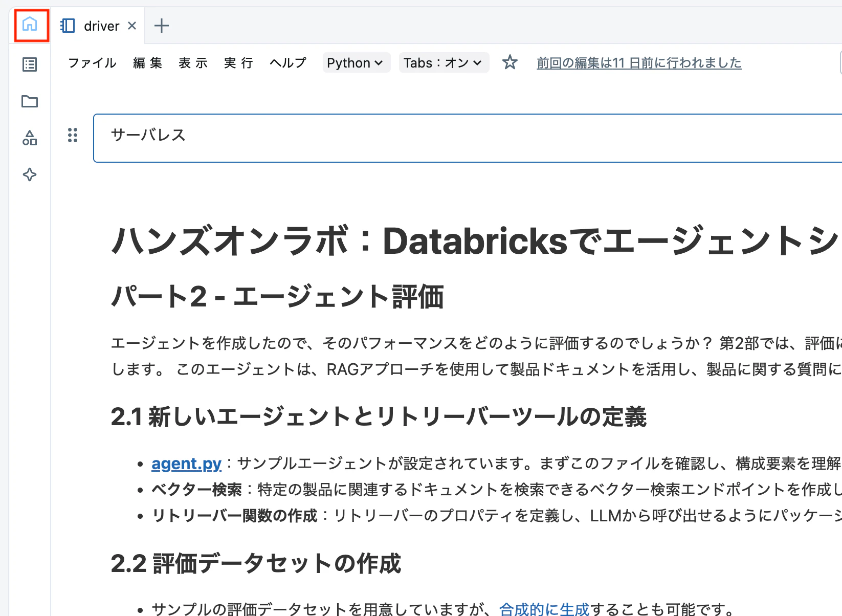Viewport: 842px width, 616px height.
Task: Click the ベクター検索 bullet text
Action: coord(196,490)
